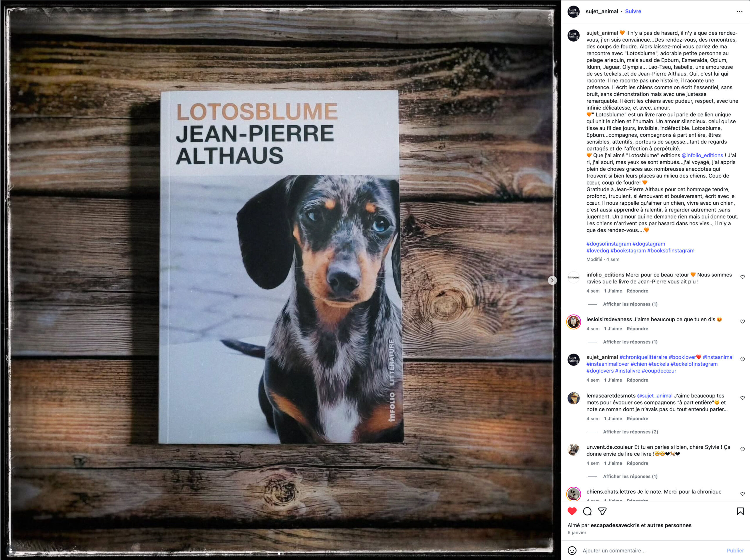Viewport: 750px width, 560px height.
Task: Follow the account via Suivre
Action: pos(633,11)
